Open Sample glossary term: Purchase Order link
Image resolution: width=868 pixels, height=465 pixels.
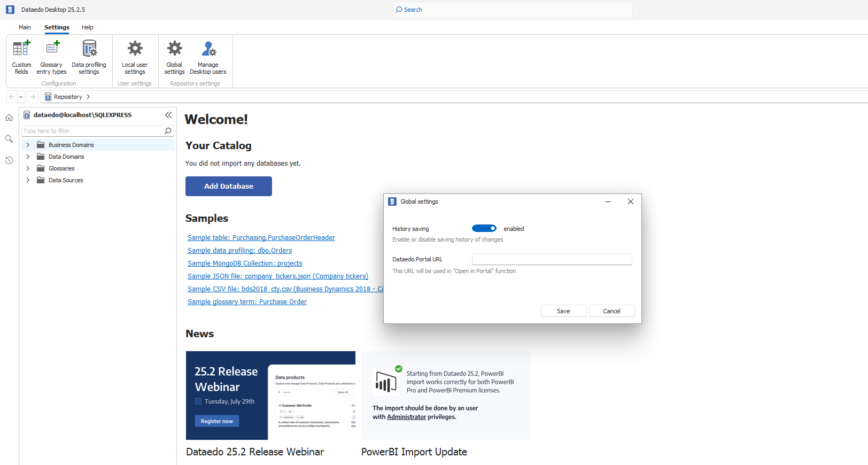point(247,302)
